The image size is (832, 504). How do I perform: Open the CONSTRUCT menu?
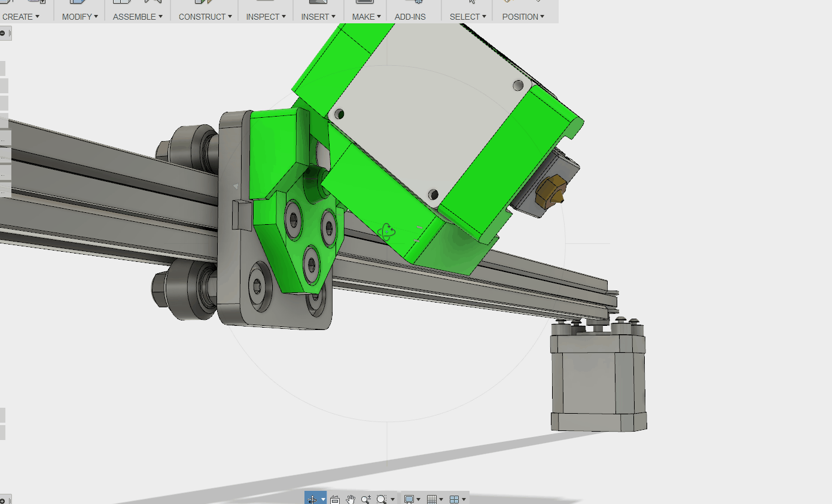[205, 17]
